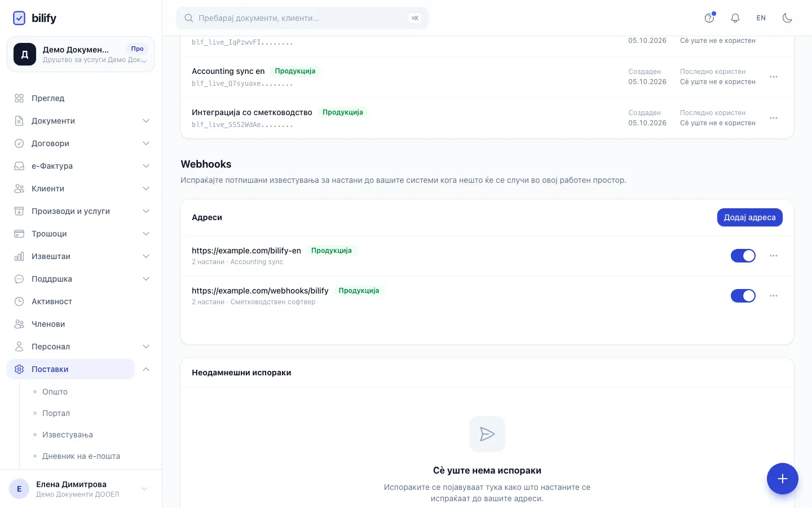The width and height of the screenshot is (812, 508).
Task: Click the https://example.com/bilify-en address text
Action: [x=246, y=251]
